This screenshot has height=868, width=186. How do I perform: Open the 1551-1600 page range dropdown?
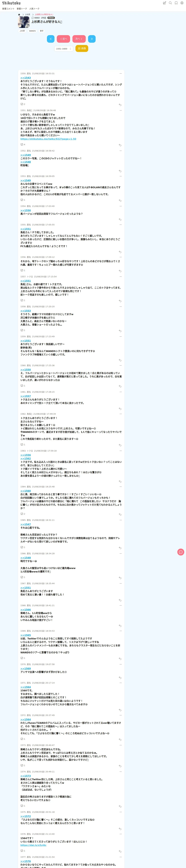click(64, 49)
